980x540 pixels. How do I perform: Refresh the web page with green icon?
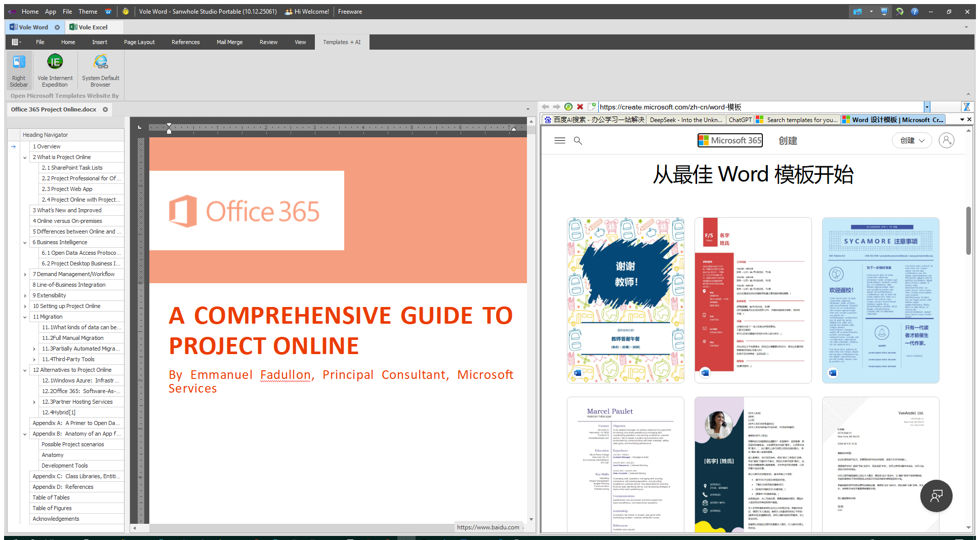click(568, 107)
